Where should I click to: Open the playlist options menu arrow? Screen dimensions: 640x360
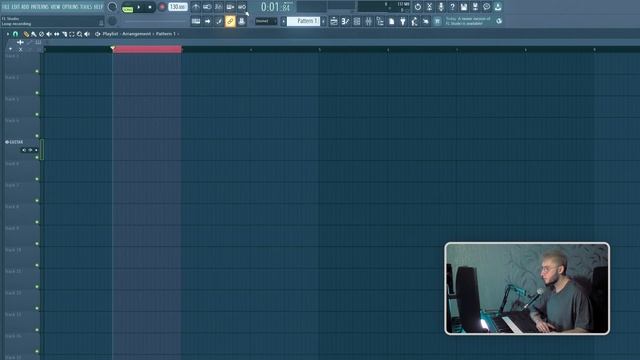tap(7, 34)
